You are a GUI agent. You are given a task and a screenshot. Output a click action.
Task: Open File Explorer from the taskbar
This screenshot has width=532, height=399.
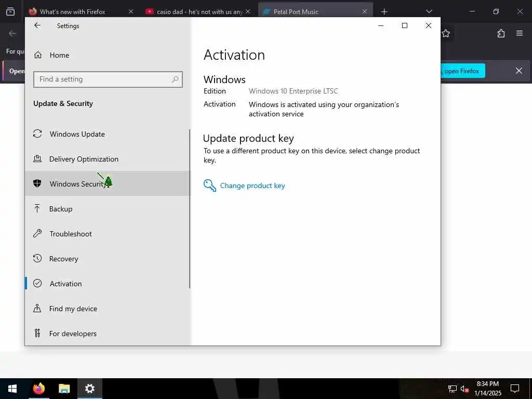coord(64,389)
